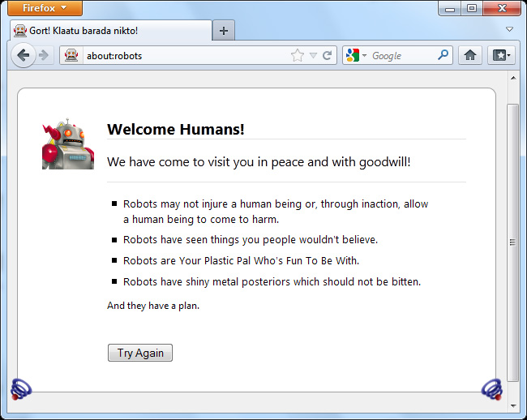Click the vertical scrollbar up arrow
Viewport: 527px width, 420px height.
point(513,78)
